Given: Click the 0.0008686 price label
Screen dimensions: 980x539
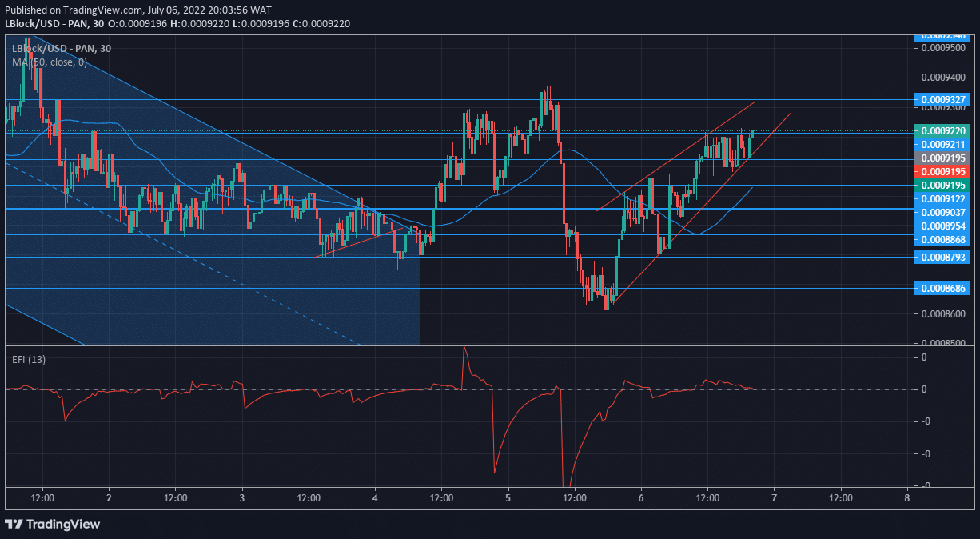Looking at the screenshot, I should pyautogui.click(x=944, y=288).
